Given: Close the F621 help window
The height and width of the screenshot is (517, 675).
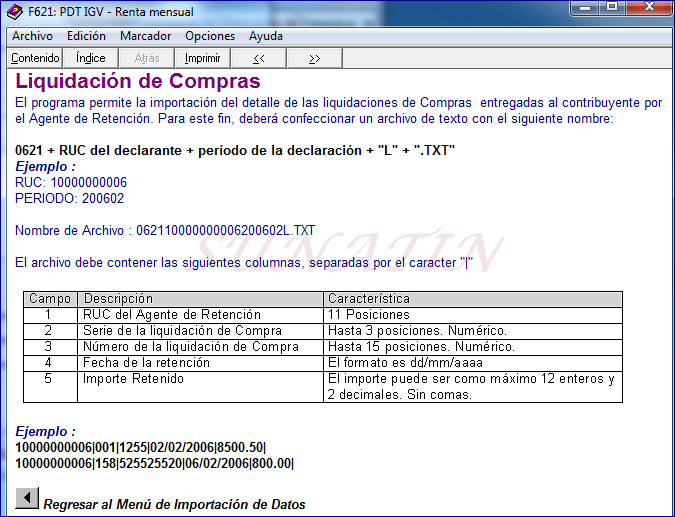Looking at the screenshot, I should point(649,7).
